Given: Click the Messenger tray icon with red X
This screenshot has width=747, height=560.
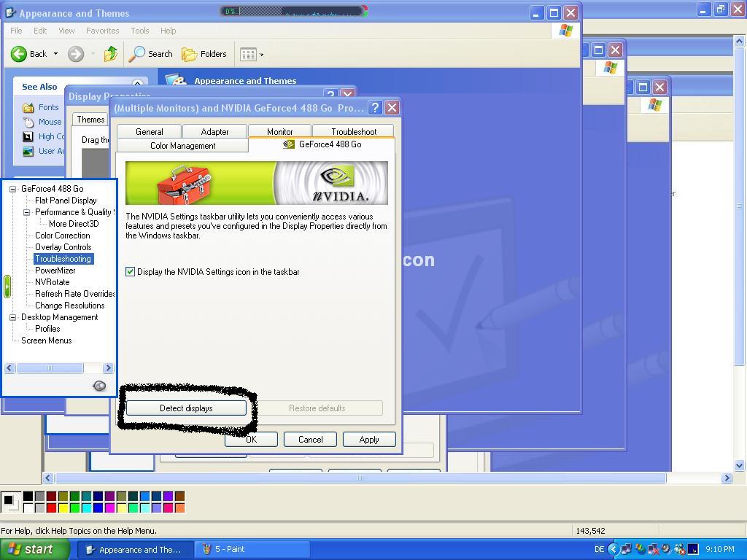Looking at the screenshot, I should pos(679,549).
